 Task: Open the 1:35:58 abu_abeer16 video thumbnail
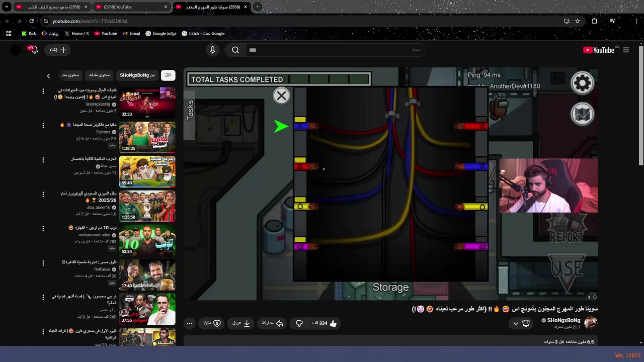[x=147, y=206]
